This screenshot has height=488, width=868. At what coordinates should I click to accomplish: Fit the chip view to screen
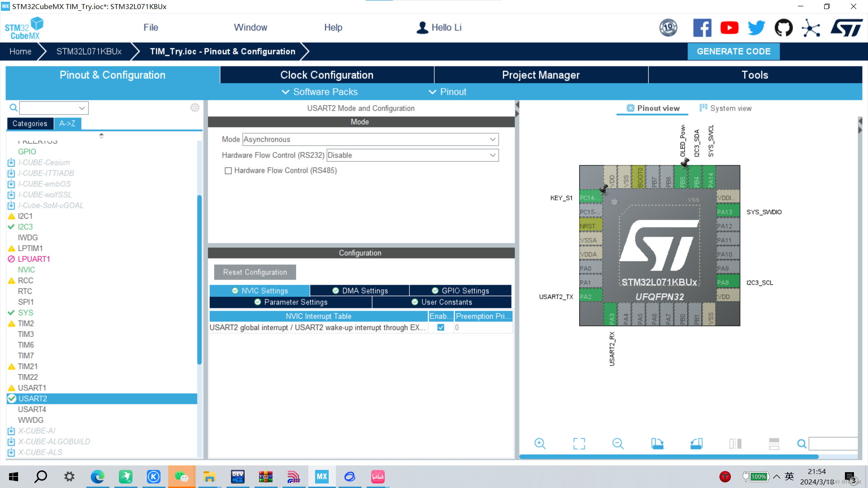click(x=579, y=444)
